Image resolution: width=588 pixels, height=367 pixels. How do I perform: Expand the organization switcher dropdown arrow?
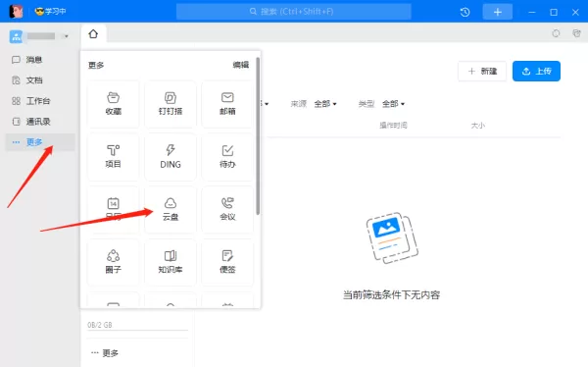pos(67,36)
